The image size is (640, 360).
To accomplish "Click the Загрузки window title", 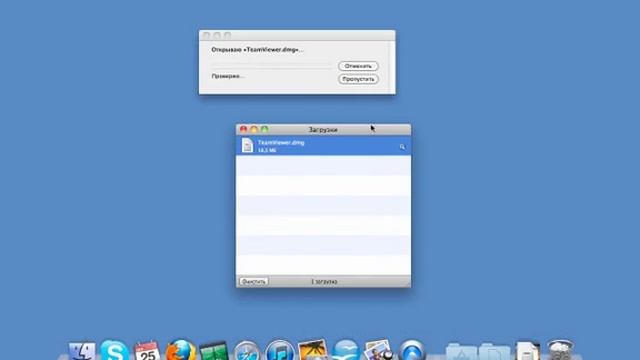I will [x=323, y=130].
